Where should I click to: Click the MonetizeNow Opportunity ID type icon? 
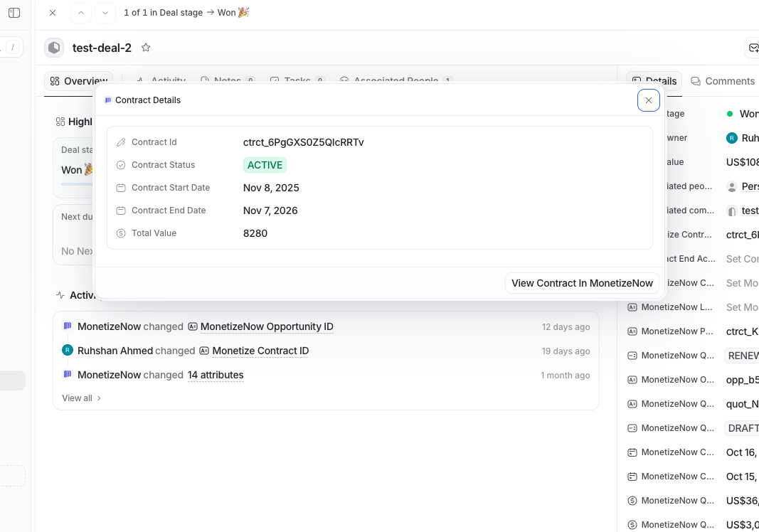click(193, 326)
